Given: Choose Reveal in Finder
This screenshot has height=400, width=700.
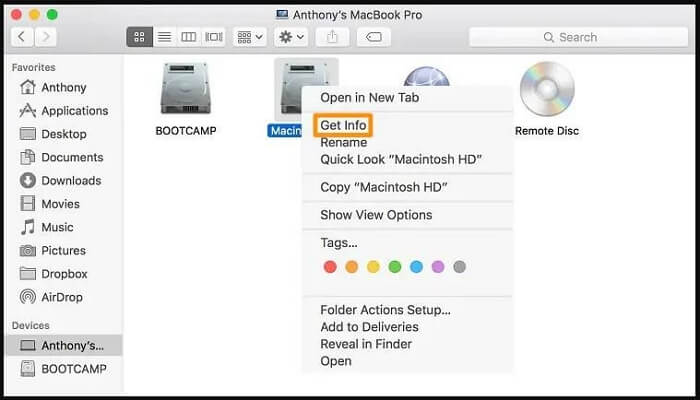Looking at the screenshot, I should click(366, 344).
